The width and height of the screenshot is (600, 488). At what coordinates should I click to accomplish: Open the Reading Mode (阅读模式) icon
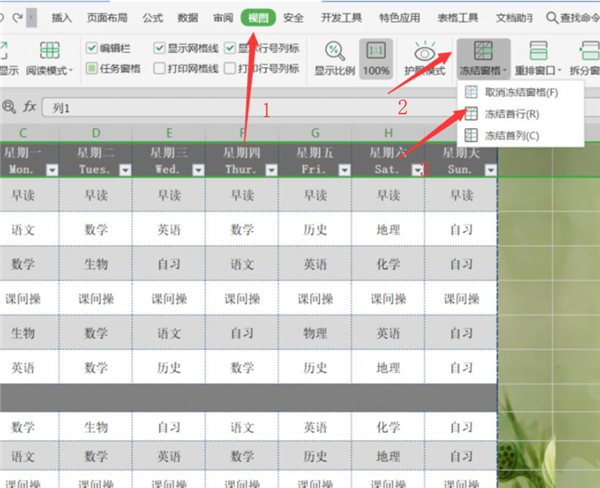tap(49, 52)
